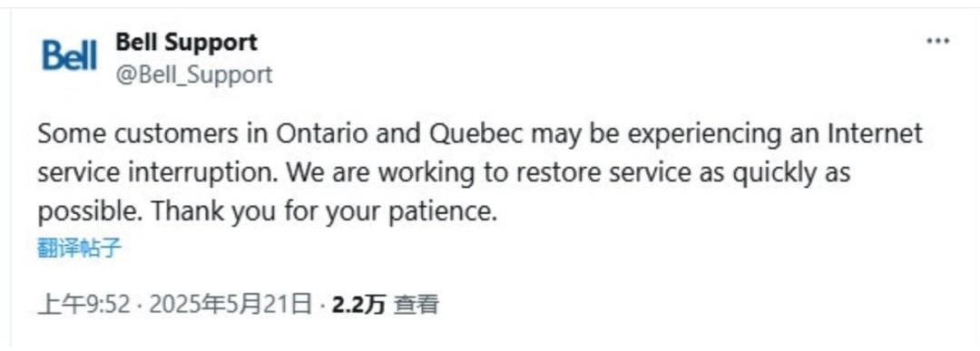Image resolution: width=980 pixels, height=351 pixels.
Task: Visit the @Bell_Support handle link
Action: coord(194,74)
